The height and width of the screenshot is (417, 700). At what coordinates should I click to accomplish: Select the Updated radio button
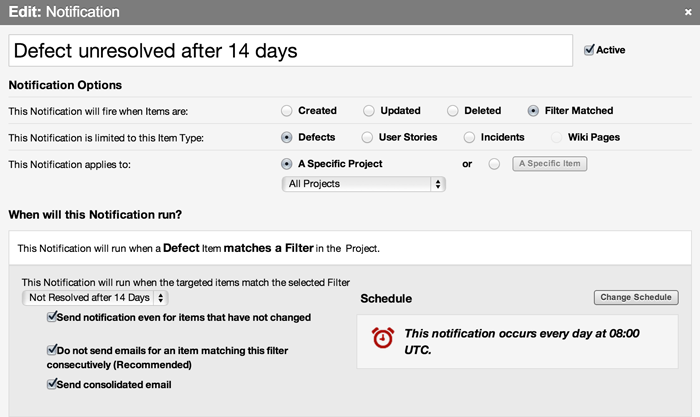[x=369, y=111]
